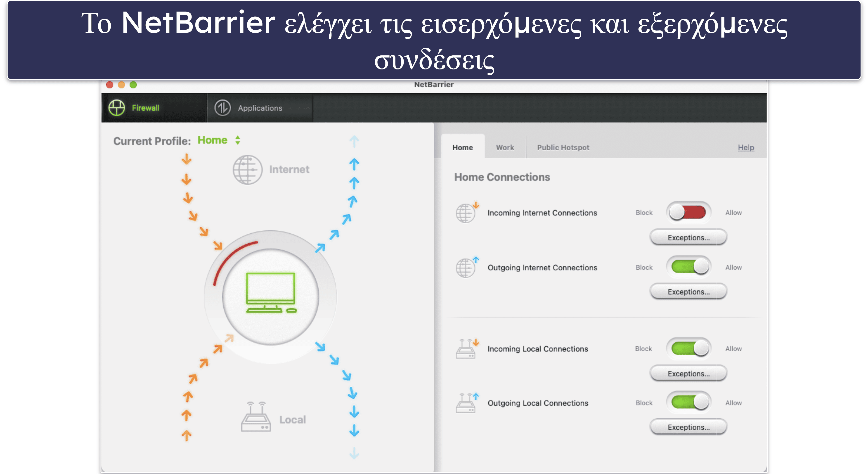The width and height of the screenshot is (868, 474).
Task: Toggle Outgoing Local Connections switch to Block
Action: 688,403
